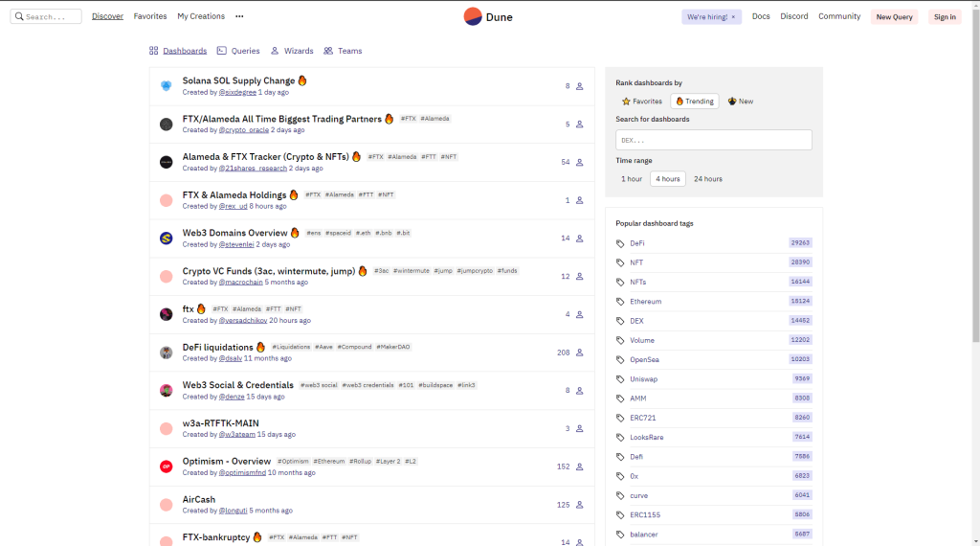
Task: Click the page vertical scrollbar
Action: (x=975, y=175)
